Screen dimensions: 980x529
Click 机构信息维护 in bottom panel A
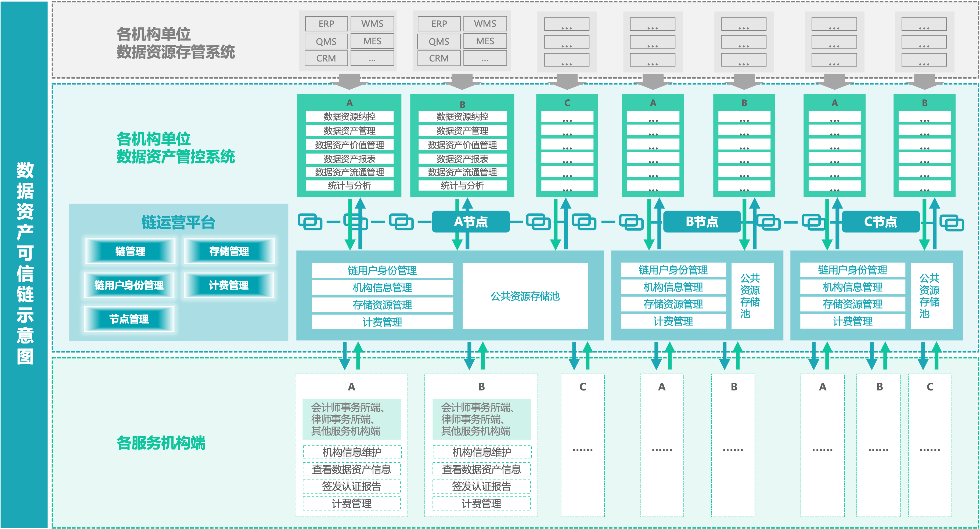click(352, 452)
